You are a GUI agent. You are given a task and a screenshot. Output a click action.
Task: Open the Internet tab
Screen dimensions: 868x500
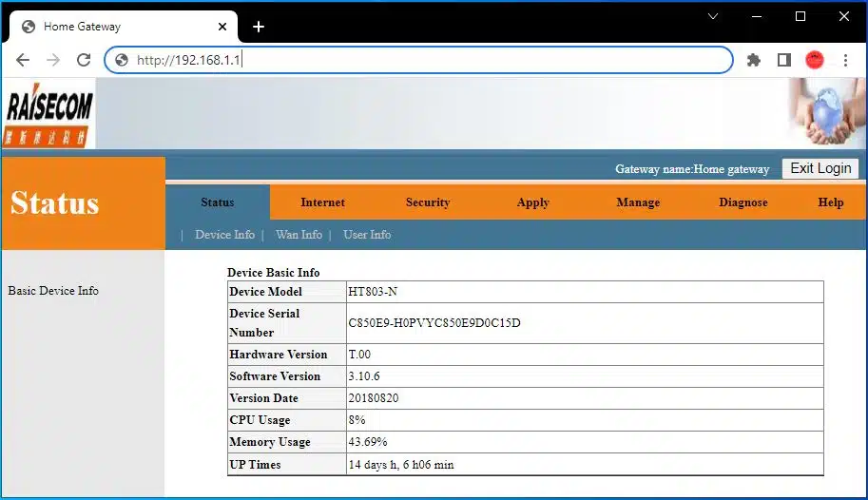click(x=322, y=202)
